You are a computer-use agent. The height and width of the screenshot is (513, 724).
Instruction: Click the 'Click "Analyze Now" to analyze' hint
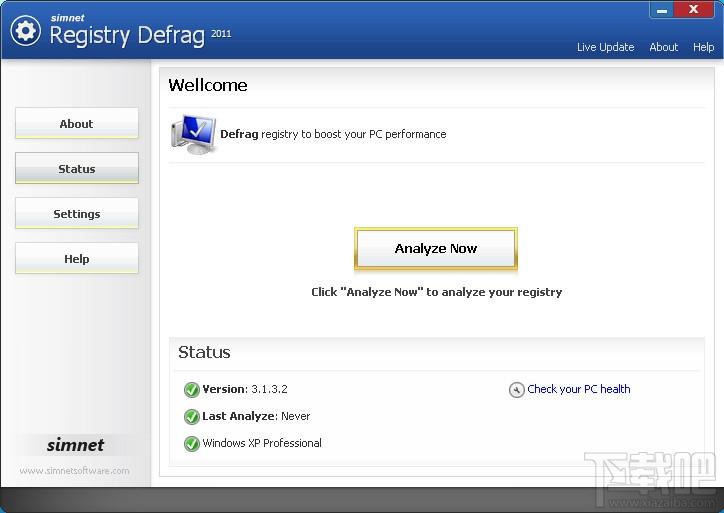[436, 292]
